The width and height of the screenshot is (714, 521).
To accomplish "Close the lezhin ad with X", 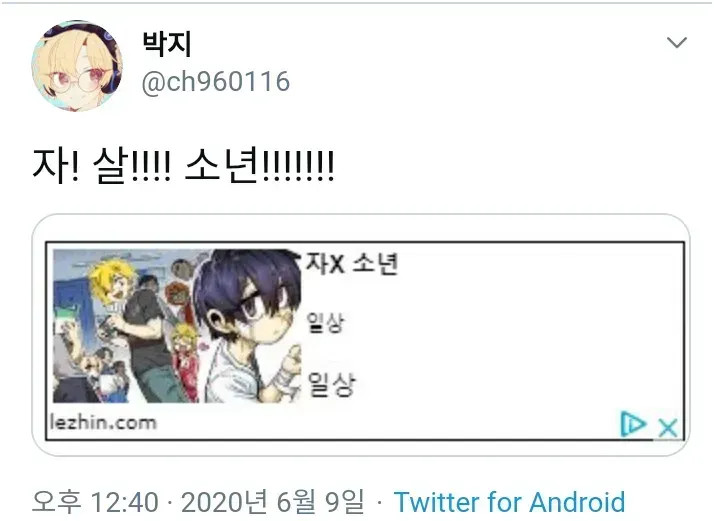I will [x=668, y=427].
